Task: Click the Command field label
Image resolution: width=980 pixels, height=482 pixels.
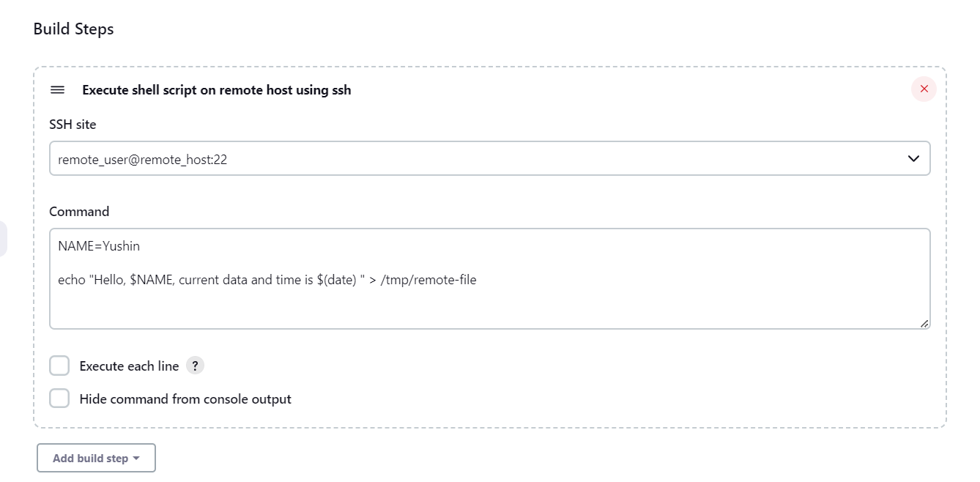Action: [79, 212]
